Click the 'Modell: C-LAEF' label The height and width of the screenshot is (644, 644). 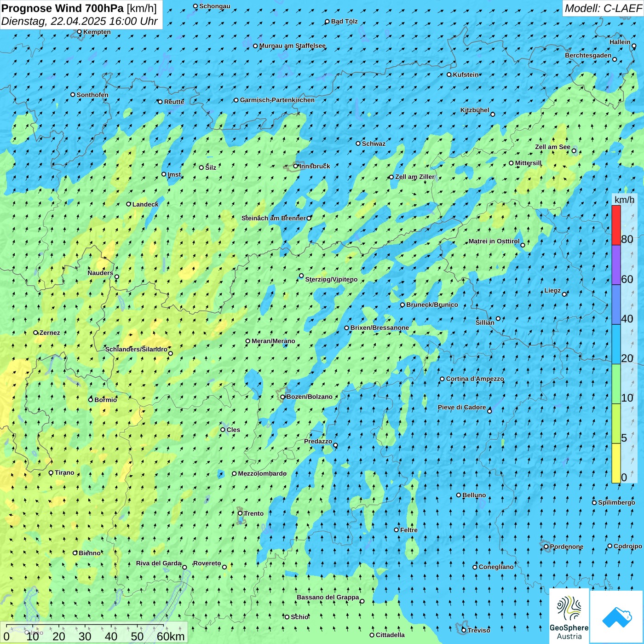click(603, 8)
